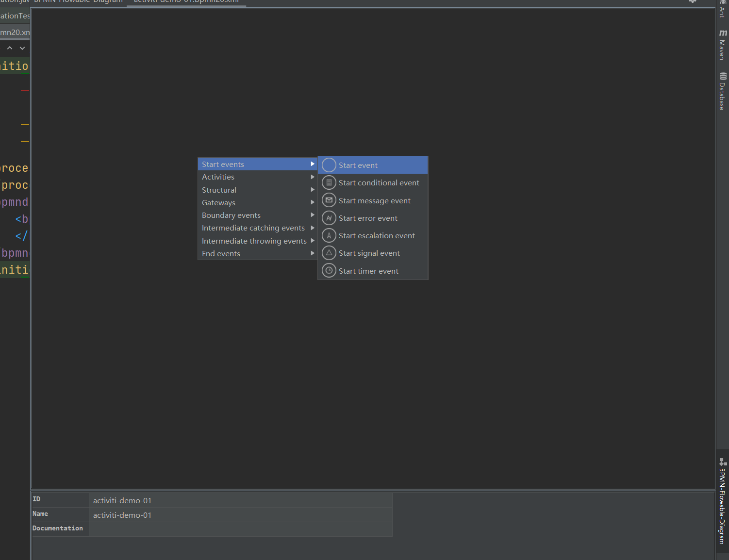Open the Gateways submenu
The height and width of the screenshot is (560, 729).
point(258,202)
